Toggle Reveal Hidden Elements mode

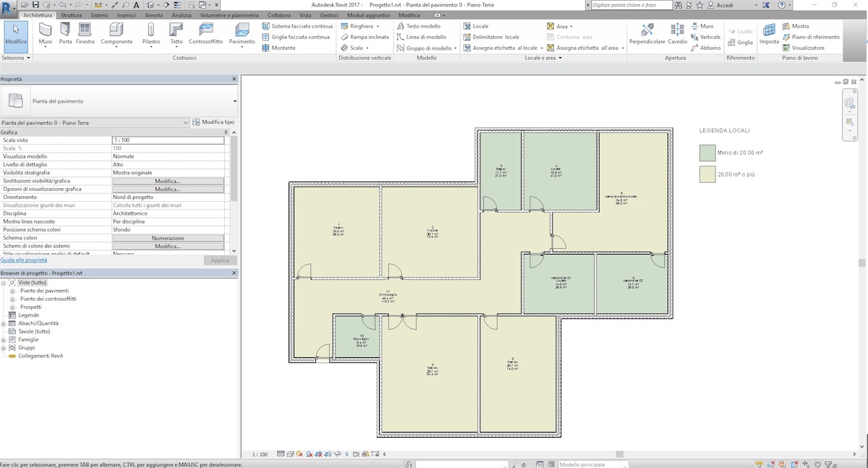(x=346, y=454)
